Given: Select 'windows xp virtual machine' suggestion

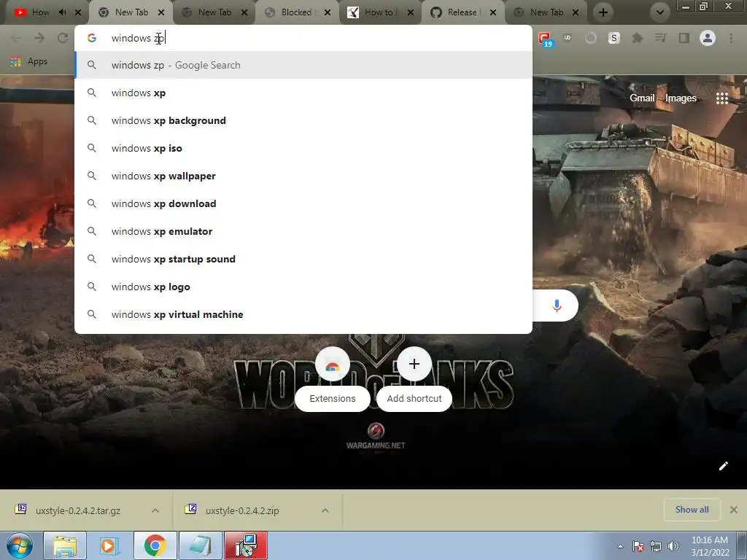Looking at the screenshot, I should coord(303,314).
